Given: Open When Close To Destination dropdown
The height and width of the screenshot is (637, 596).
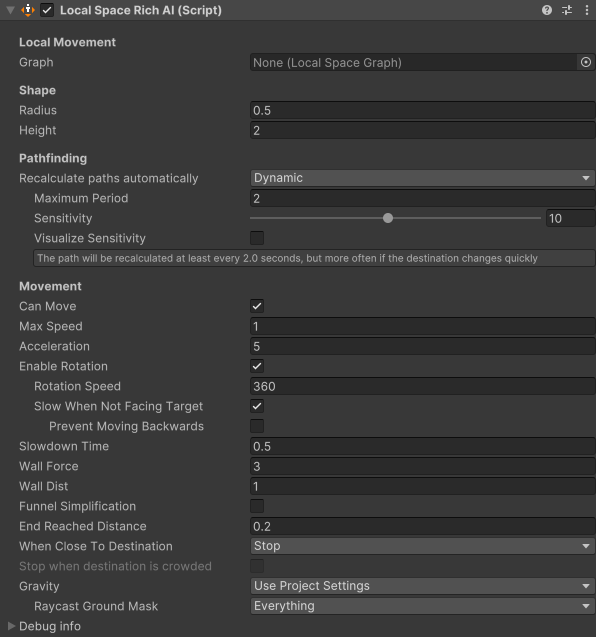Looking at the screenshot, I should pyautogui.click(x=423, y=546).
